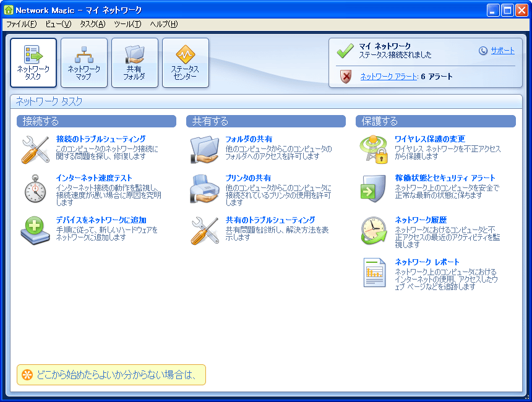Click the green plus add-device icon
The height and width of the screenshot is (402, 532).
pyautogui.click(x=35, y=231)
